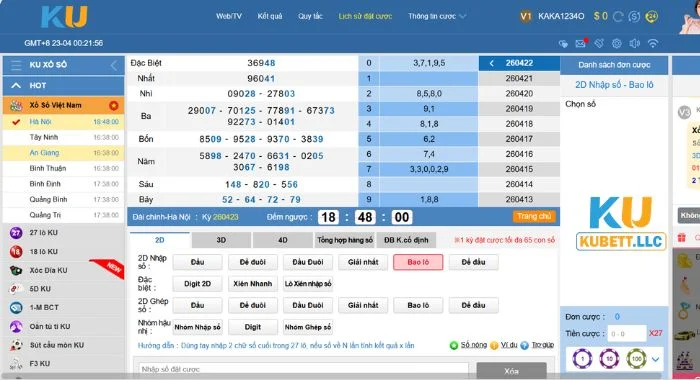
Task: Open the Sút cầu môn KU game
Action: pos(63,345)
